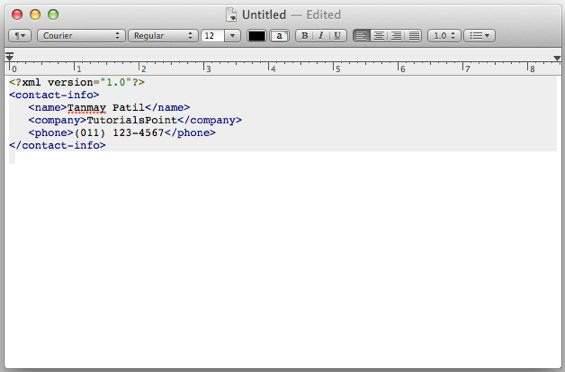Minimize the Untitled window
565x372 pixels.
(x=35, y=14)
